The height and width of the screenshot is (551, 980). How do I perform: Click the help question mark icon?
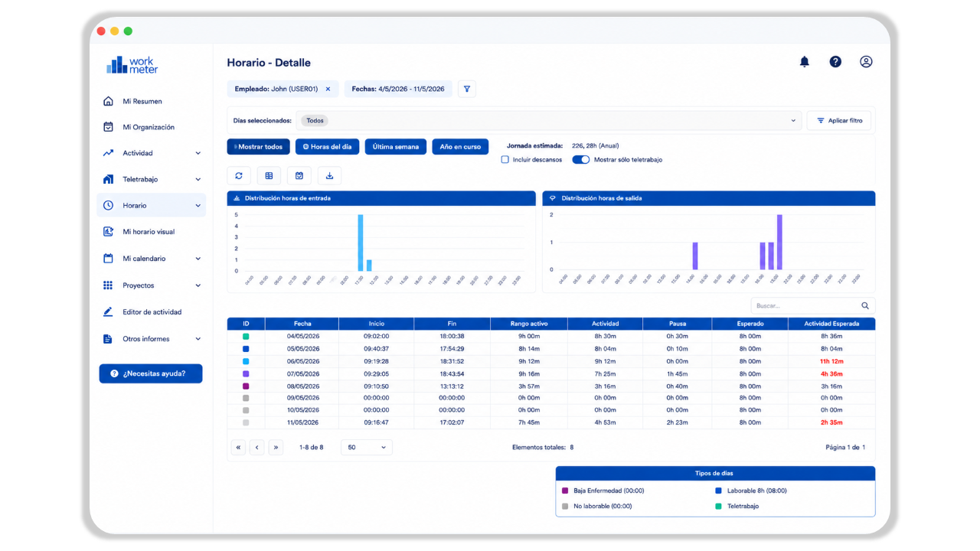tap(835, 62)
